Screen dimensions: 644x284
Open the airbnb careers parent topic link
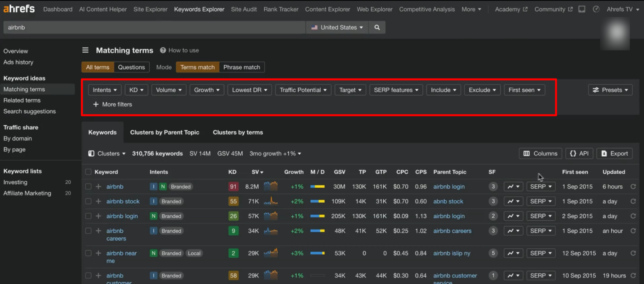click(x=452, y=231)
